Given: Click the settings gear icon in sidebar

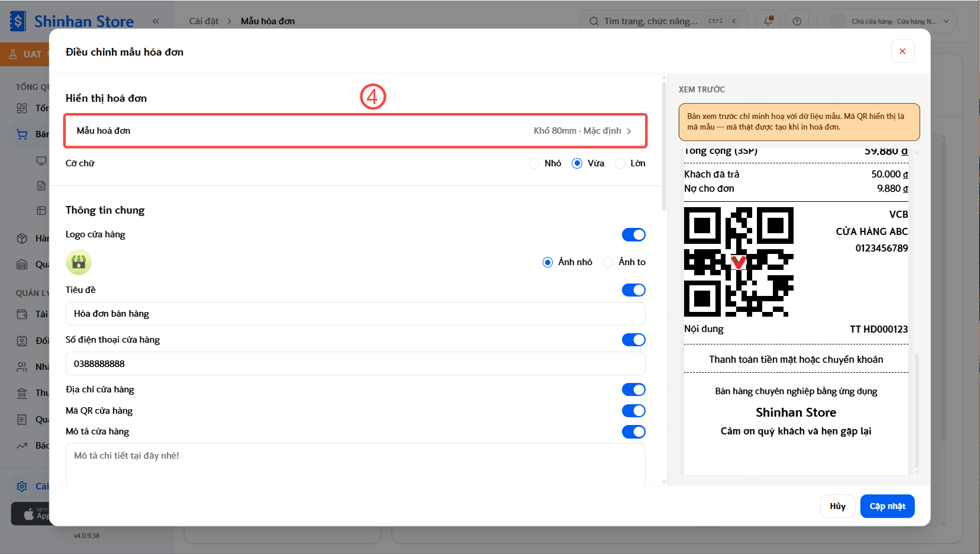Looking at the screenshot, I should point(22,487).
